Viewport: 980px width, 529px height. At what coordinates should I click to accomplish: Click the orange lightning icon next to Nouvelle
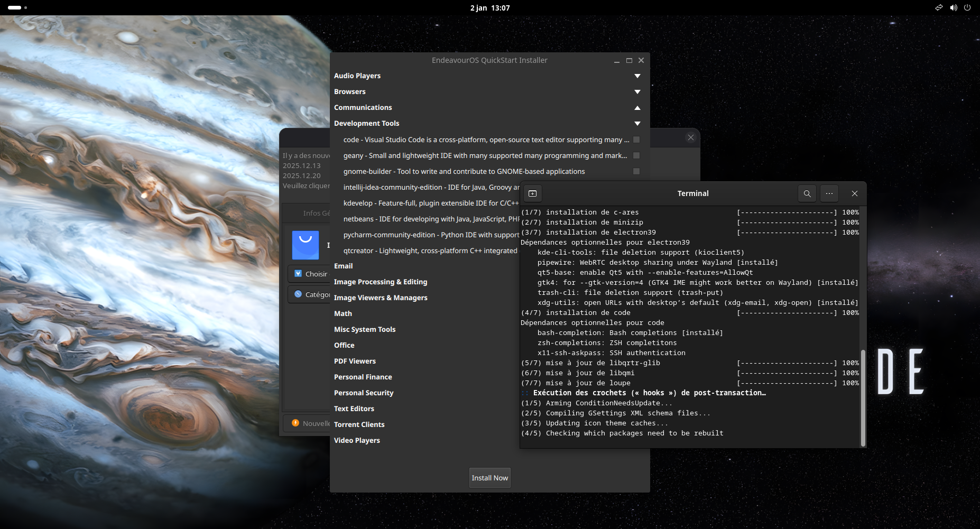[x=295, y=423]
